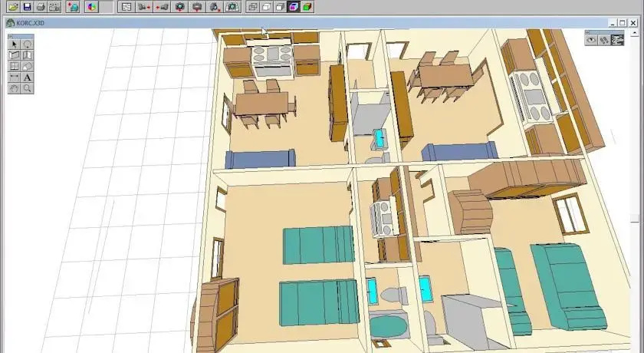This screenshot has width=644, height=353.
Task: Click the footprints walkthrough icon
Action: click(x=604, y=40)
